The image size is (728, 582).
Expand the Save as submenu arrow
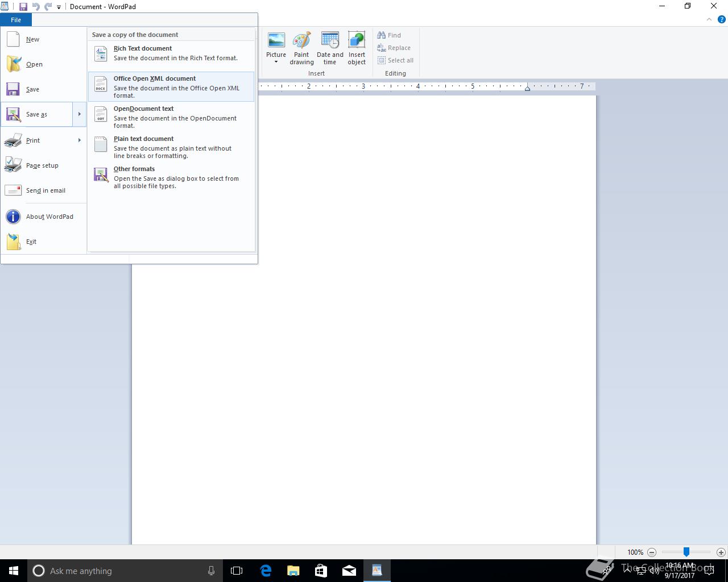pyautogui.click(x=79, y=114)
